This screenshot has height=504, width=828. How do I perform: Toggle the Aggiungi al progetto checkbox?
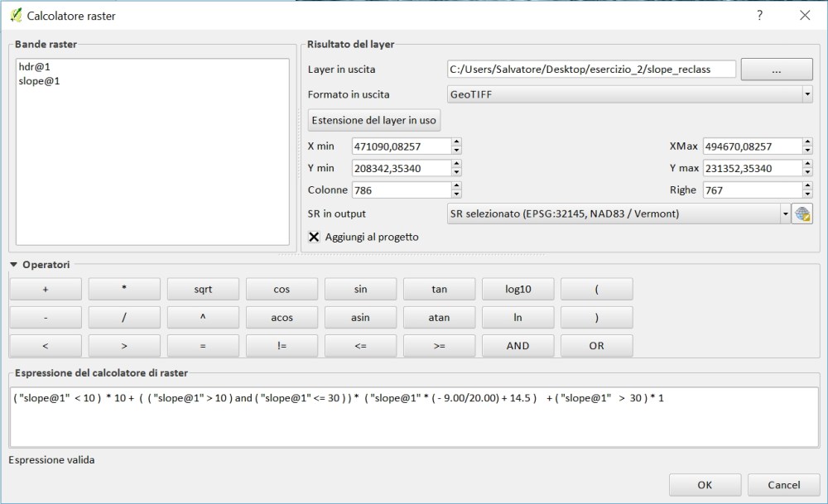(312, 237)
